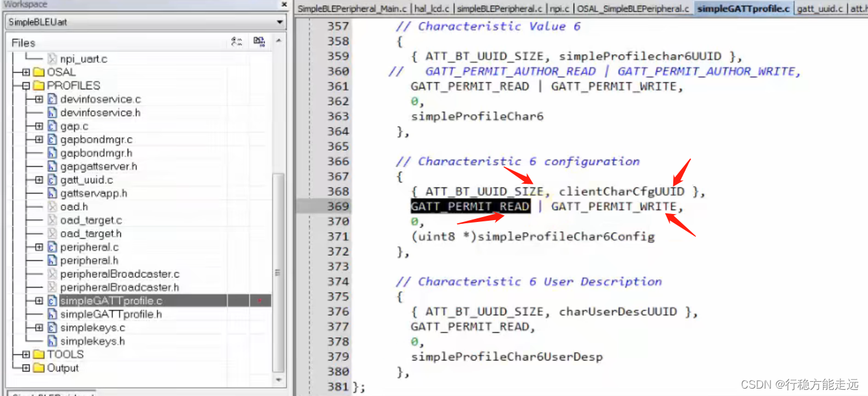
Task: Click line number 369 in the gutter
Action: coord(338,207)
